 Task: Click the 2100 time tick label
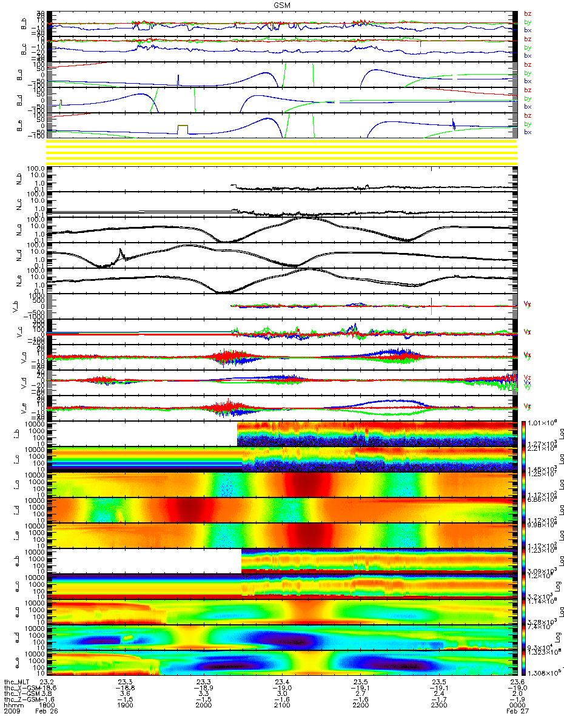point(282,706)
